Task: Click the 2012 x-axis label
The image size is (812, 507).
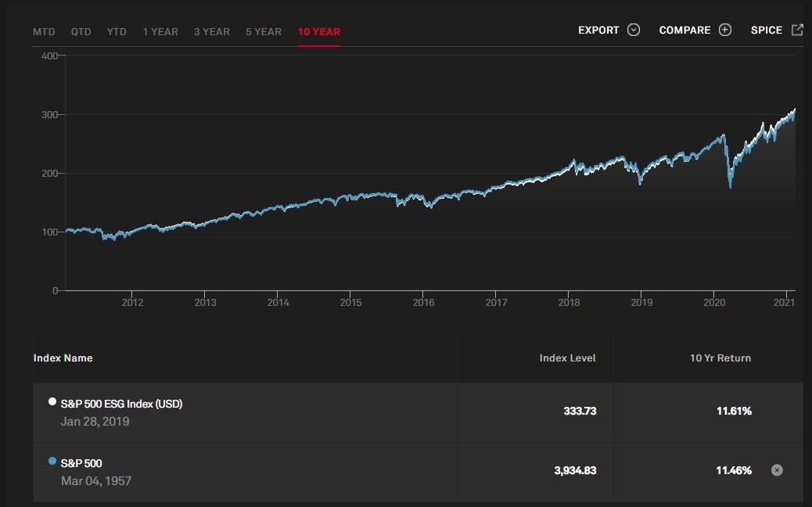Action: pos(132,303)
